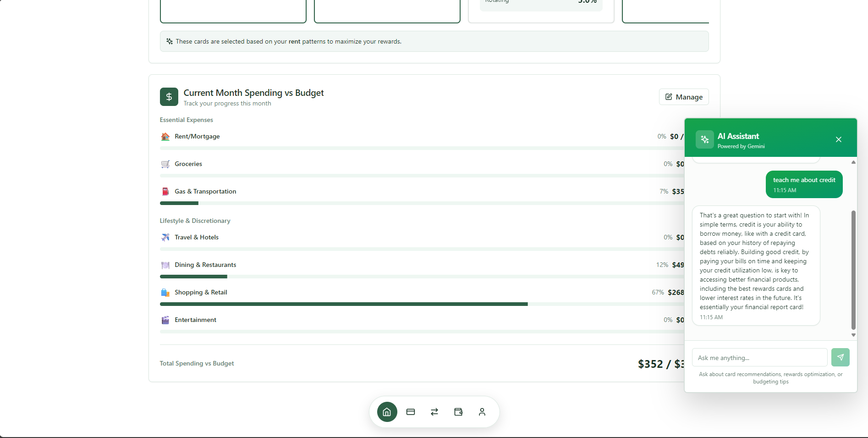Click the Lifestyle & Discretionary section header
This screenshot has height=438, width=868.
coord(195,221)
